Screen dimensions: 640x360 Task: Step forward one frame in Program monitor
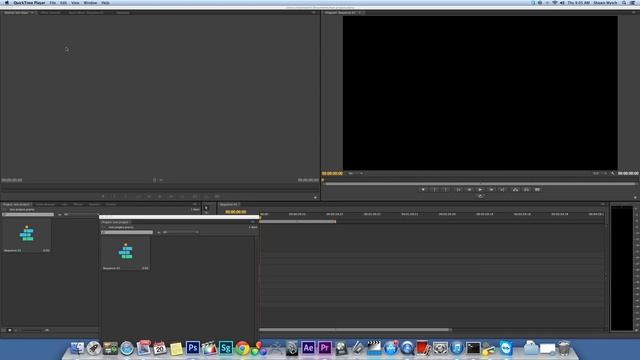coord(491,189)
